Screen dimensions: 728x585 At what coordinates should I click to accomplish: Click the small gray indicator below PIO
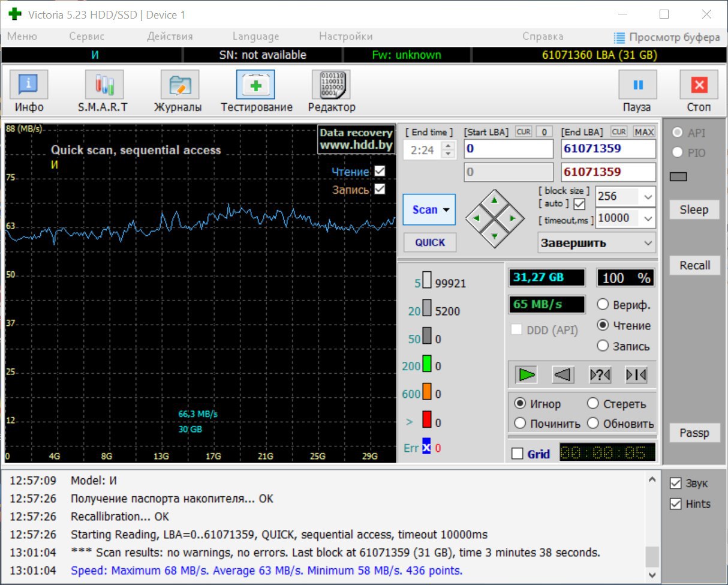pos(678,176)
